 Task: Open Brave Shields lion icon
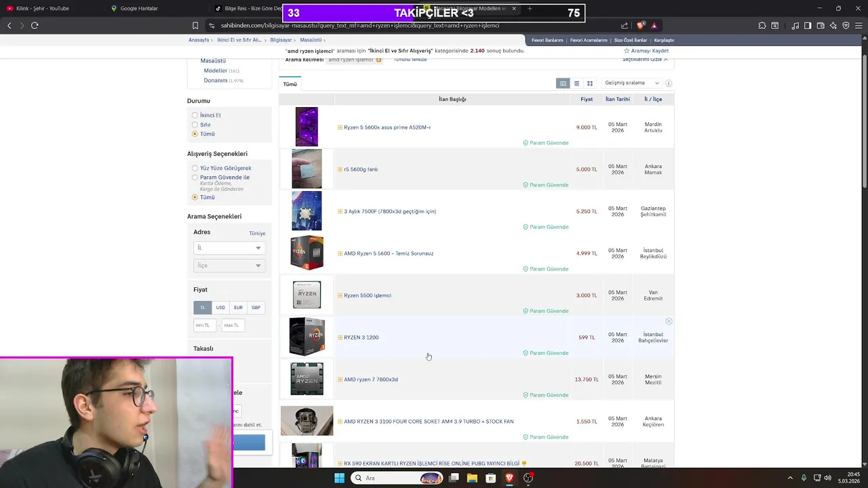coord(641,26)
